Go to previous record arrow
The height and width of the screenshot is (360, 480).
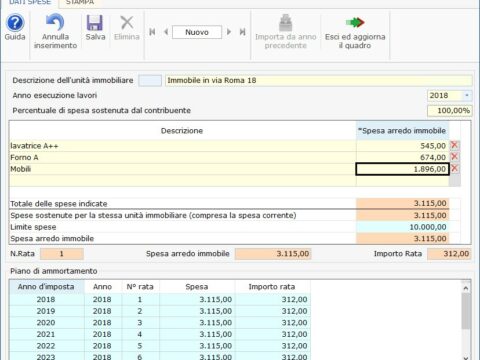pos(166,32)
